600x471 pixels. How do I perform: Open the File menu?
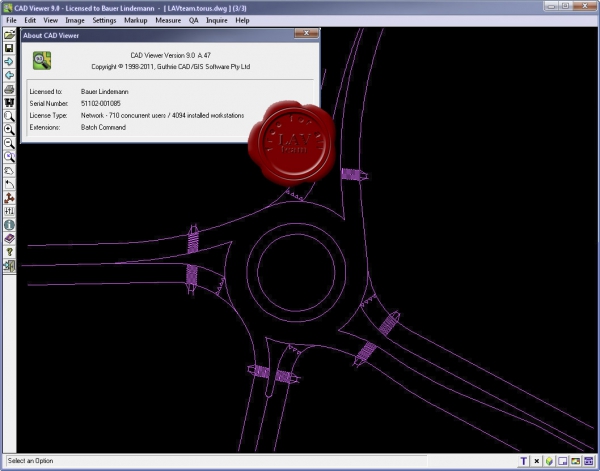[x=11, y=20]
